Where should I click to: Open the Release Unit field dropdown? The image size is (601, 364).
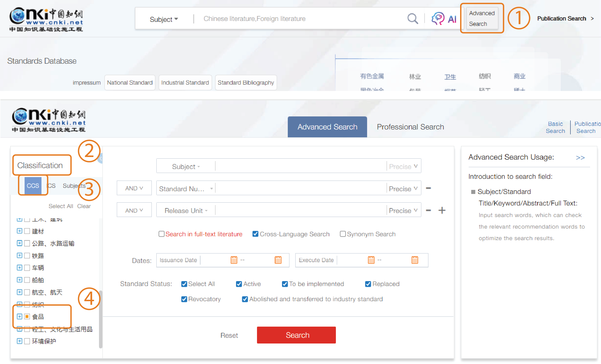point(186,210)
